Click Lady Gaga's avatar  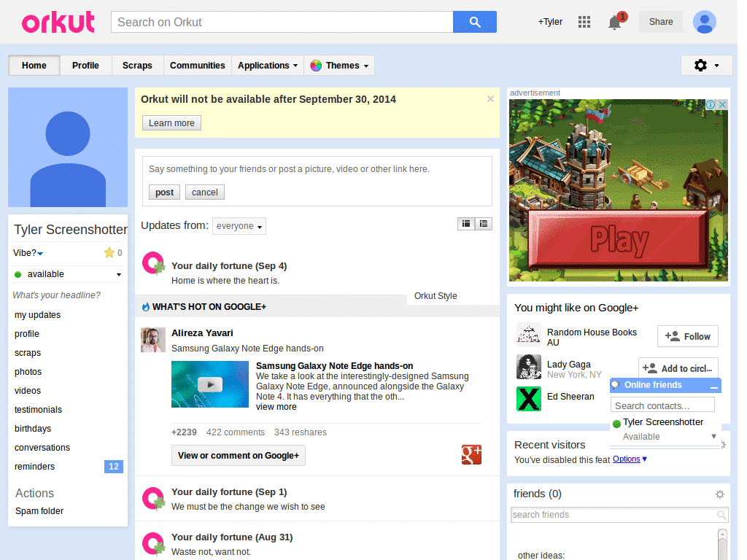tap(529, 367)
